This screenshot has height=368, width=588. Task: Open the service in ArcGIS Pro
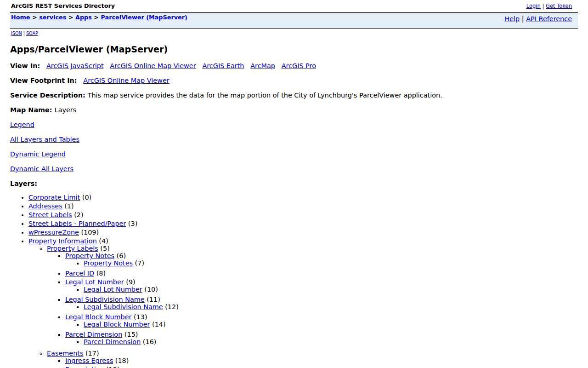[x=299, y=66]
